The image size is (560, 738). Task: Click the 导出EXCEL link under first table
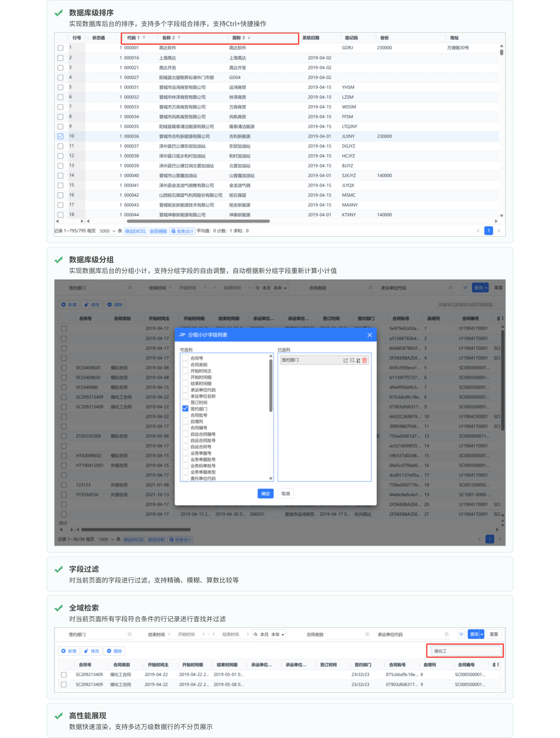coord(135,231)
